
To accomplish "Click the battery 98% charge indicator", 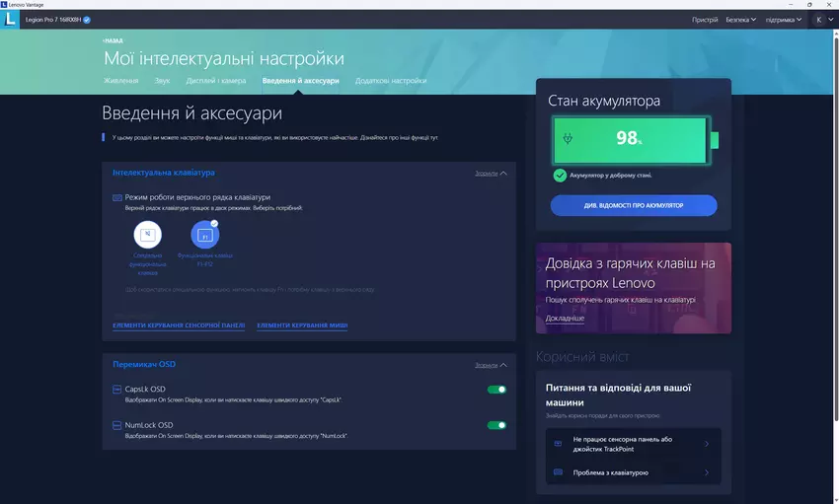I will click(x=629, y=139).
